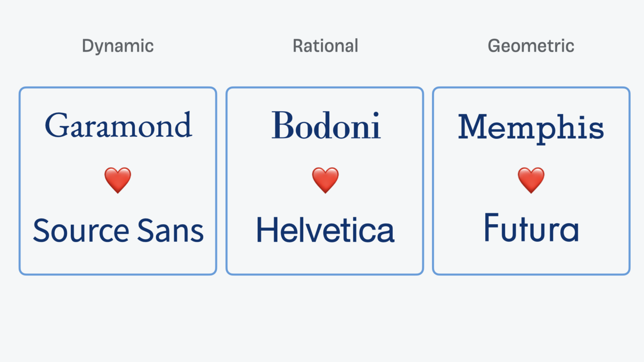
Task: Select the card pairing Garamond with Source Sans
Action: (118, 181)
